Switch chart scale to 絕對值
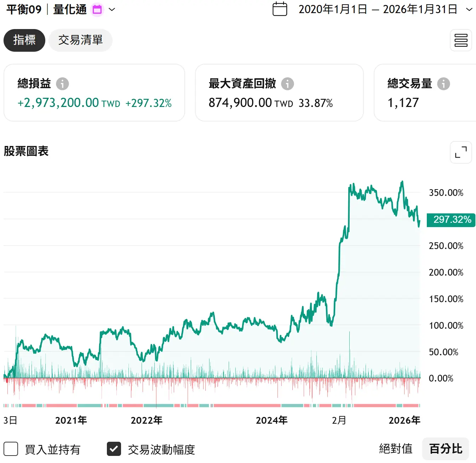This screenshot has width=476, height=463. (396, 449)
